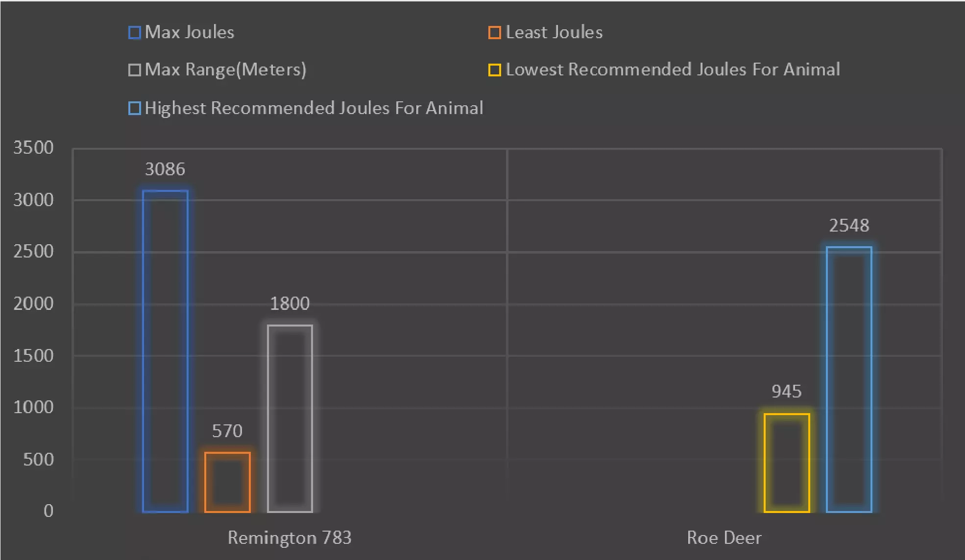Click the Least Joules legend text
Viewport: 965px width, 560px height.
click(x=554, y=32)
